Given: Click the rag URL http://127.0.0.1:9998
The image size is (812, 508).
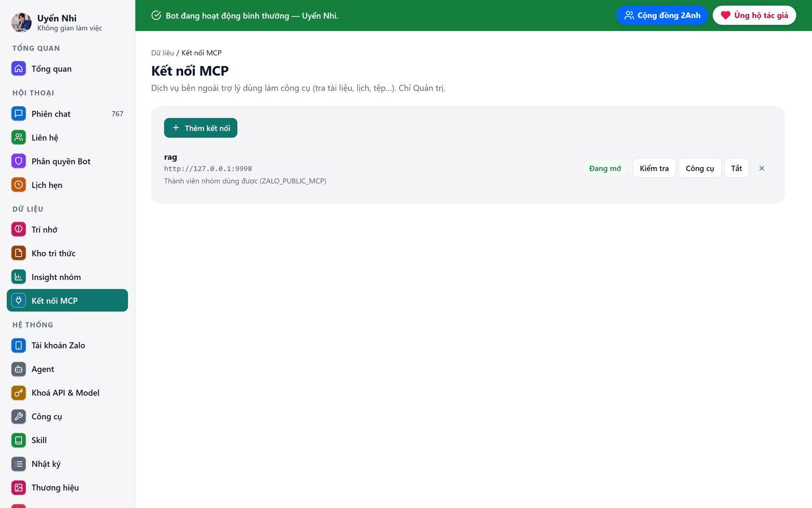Looking at the screenshot, I should 208,169.
